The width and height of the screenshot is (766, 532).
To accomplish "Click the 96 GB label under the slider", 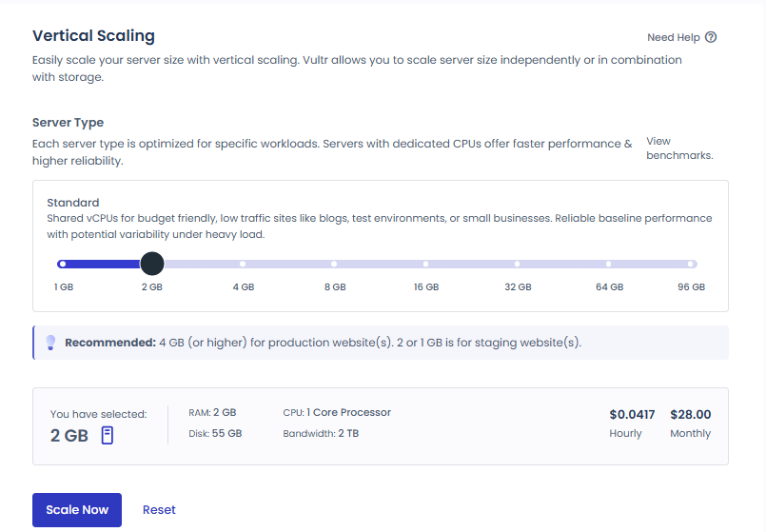I will pos(691,287).
